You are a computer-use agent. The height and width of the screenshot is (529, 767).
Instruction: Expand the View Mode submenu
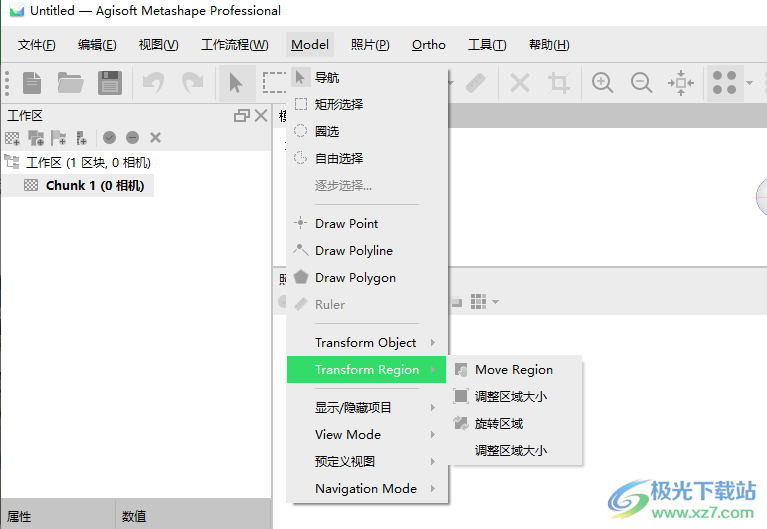367,435
